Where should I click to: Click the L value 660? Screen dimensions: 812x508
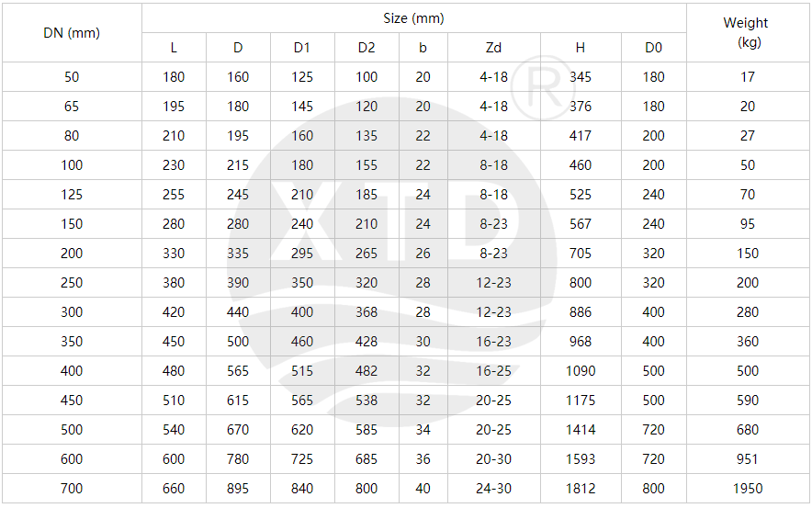click(x=174, y=489)
